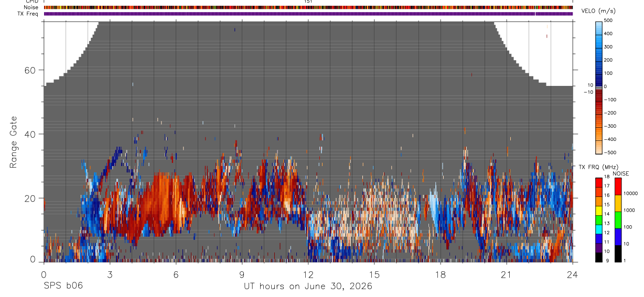Click the 18 UT hour tick label
Screen dimensions: 644x297
(x=441, y=274)
